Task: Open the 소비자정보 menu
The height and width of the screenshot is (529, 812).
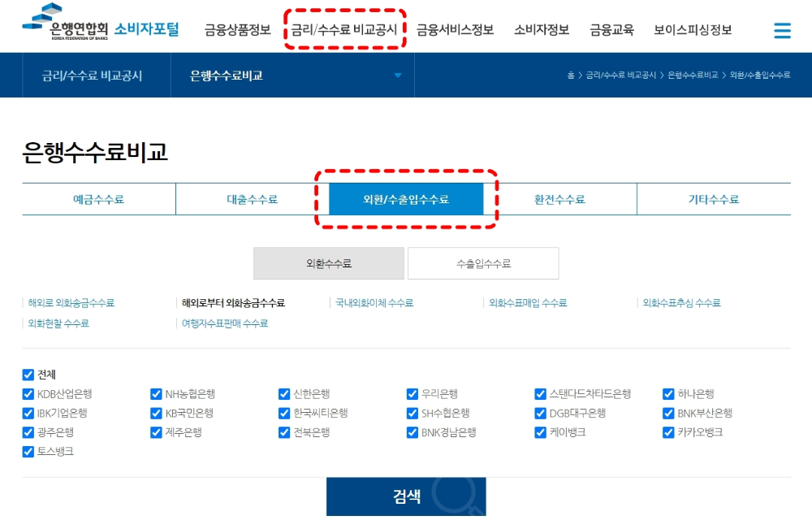Action: pyautogui.click(x=541, y=30)
